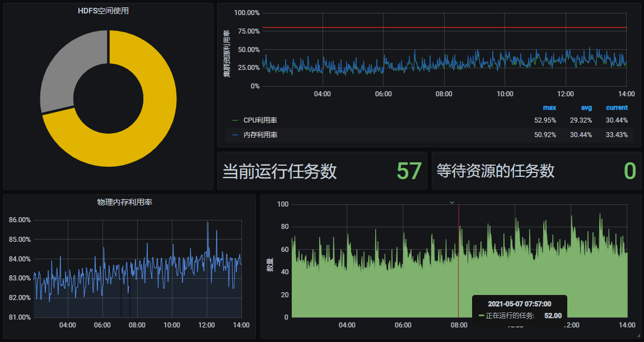Click 10:00 on the cluster utilization time axis
Image resolution: width=644 pixels, height=342 pixels.
(x=505, y=94)
